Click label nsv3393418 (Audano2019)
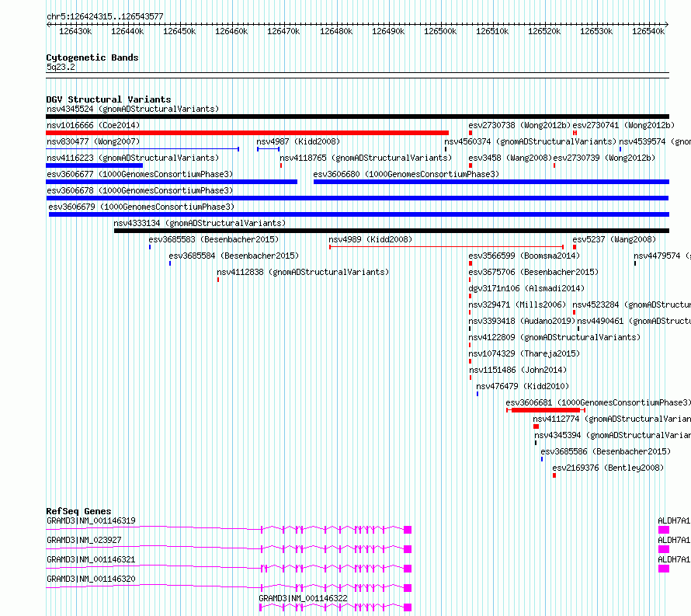Viewport: 691px width, 616px height. 522,321
